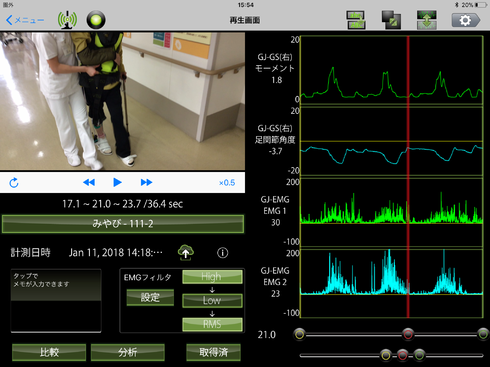The width and height of the screenshot is (490, 367).
Task: Tap the 取得済 button
Action: (213, 352)
